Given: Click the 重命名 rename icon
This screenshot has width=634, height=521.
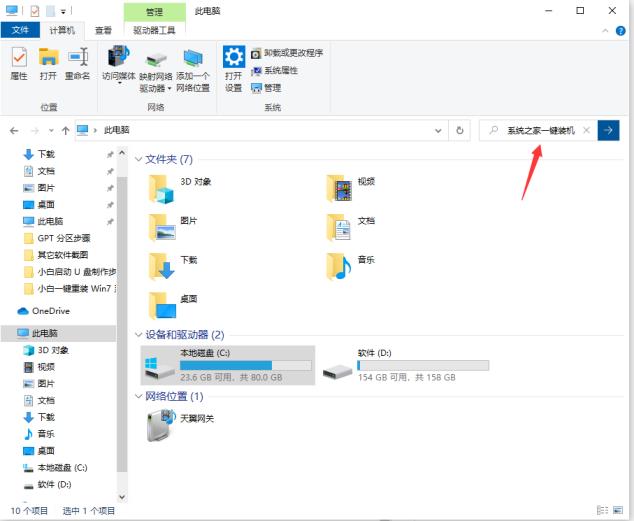Looking at the screenshot, I should coord(78,62).
